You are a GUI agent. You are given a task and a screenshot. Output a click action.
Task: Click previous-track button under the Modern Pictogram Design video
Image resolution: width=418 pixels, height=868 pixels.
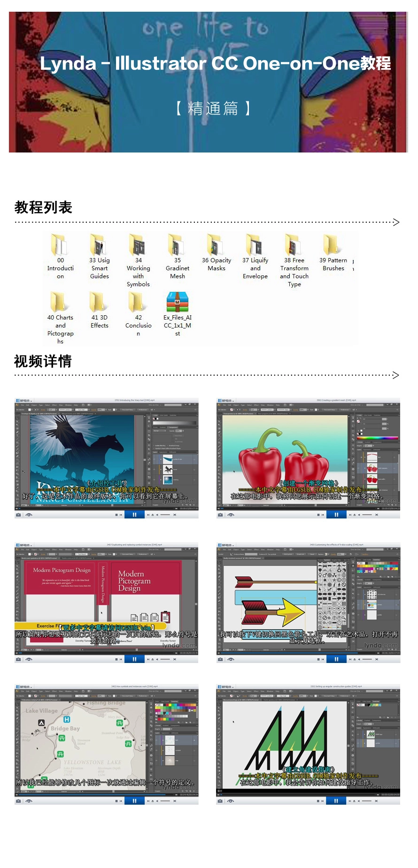coord(121,659)
